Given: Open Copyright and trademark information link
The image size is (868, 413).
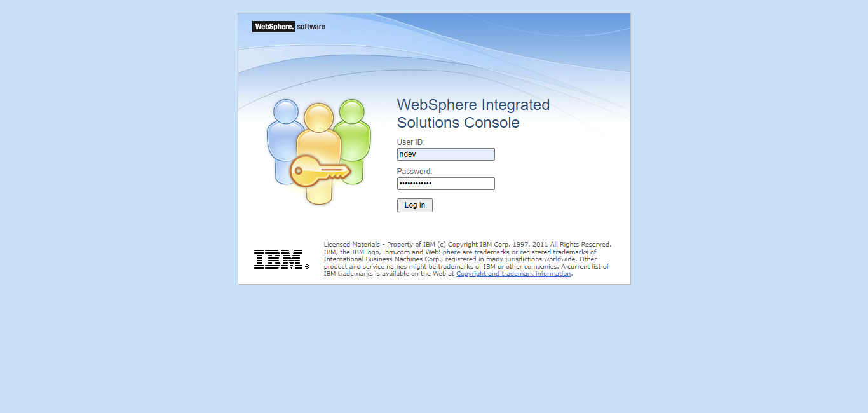Looking at the screenshot, I should 513,274.
